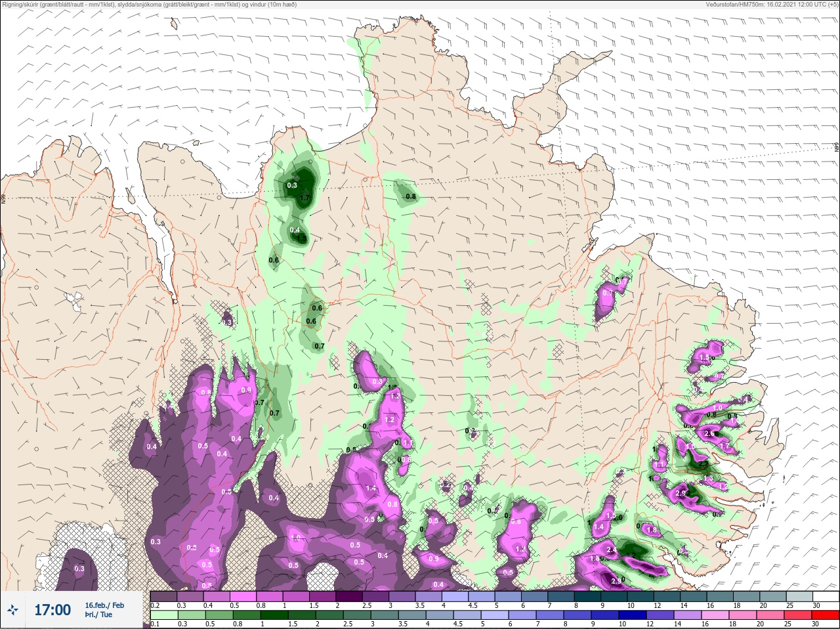Click the Rigning/skúrir legend description header
840x629 pixels.
(149, 5)
